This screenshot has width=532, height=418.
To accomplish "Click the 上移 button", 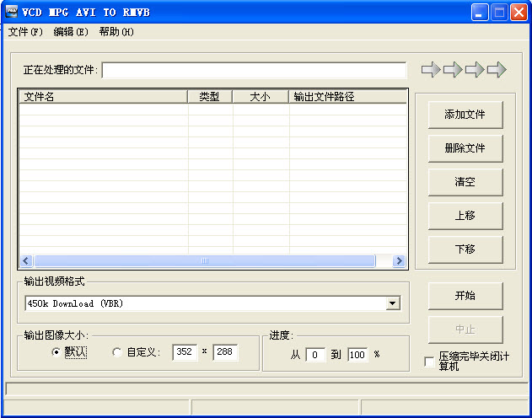I will click(x=465, y=216).
